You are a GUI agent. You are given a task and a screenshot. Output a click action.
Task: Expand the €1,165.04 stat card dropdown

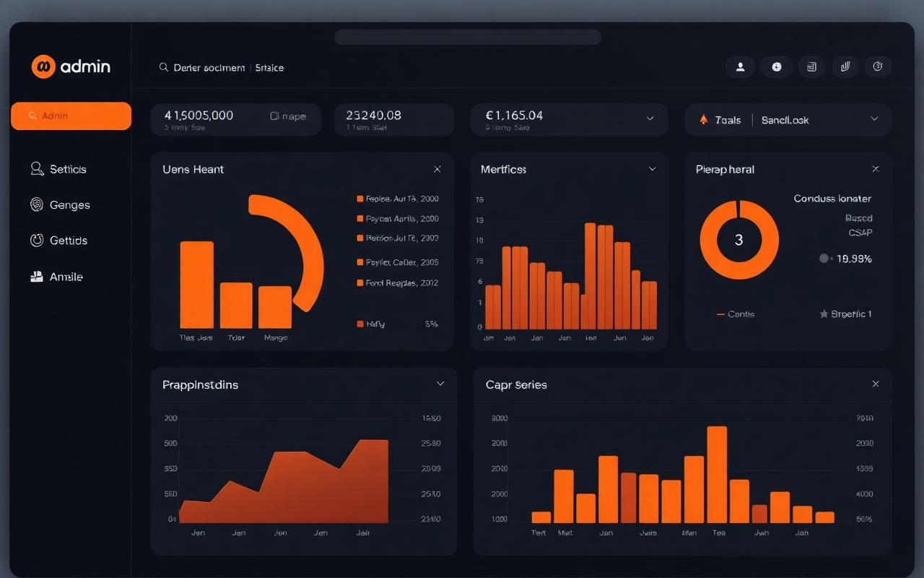(650, 118)
